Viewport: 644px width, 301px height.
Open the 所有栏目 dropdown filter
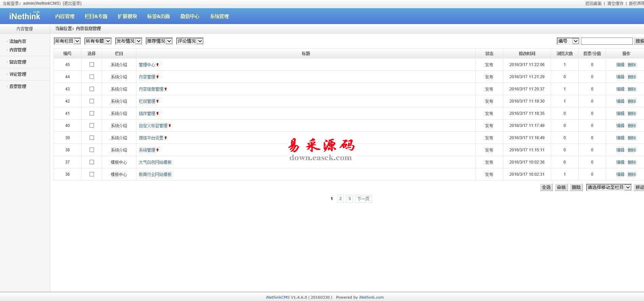tap(67, 41)
